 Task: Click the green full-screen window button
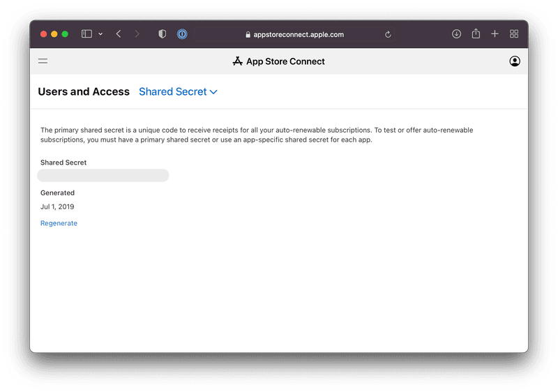tap(65, 33)
